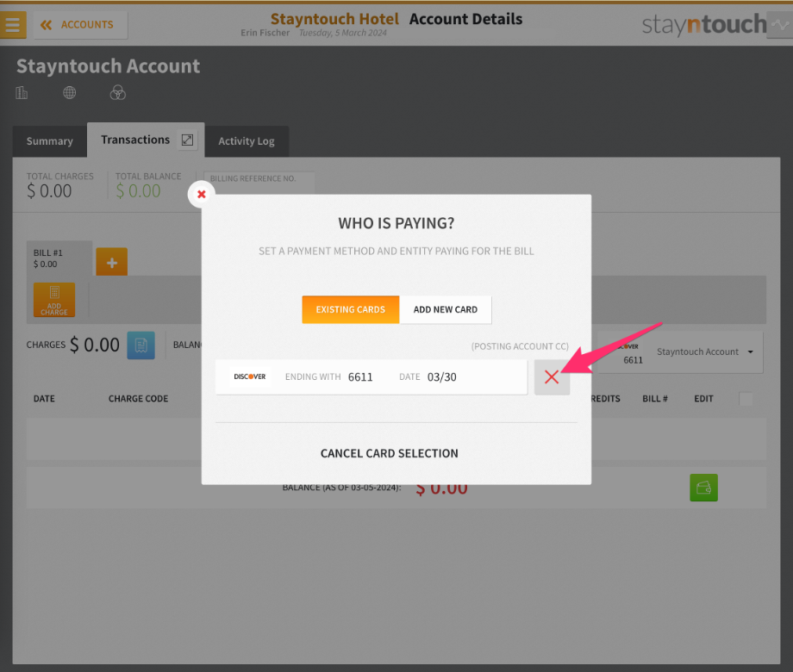Open the Bill #1 tab
The width and height of the screenshot is (793, 672).
click(x=59, y=258)
